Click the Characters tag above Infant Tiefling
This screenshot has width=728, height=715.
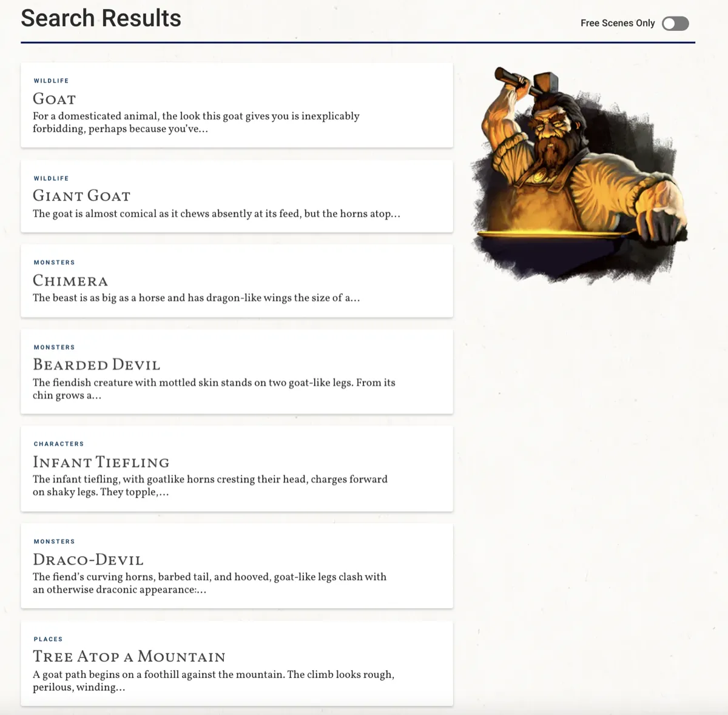point(59,444)
